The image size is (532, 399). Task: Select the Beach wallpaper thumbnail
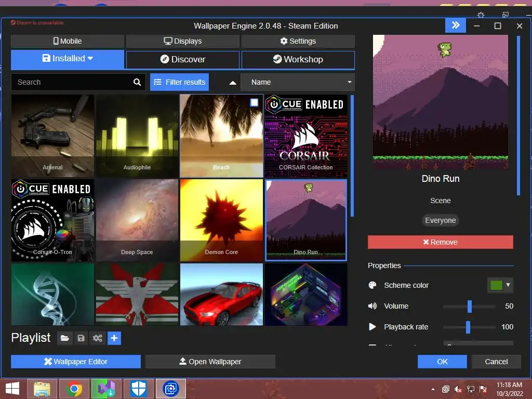click(x=221, y=136)
